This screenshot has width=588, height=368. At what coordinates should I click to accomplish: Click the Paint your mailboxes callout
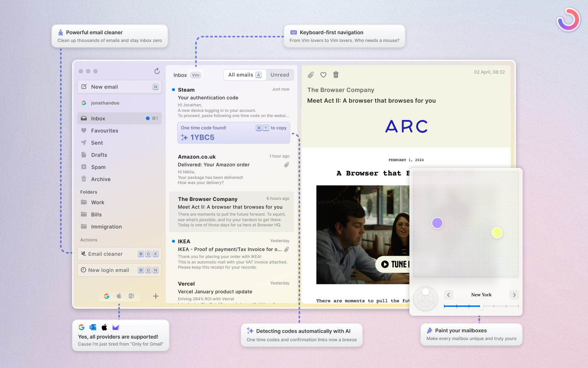pos(471,335)
